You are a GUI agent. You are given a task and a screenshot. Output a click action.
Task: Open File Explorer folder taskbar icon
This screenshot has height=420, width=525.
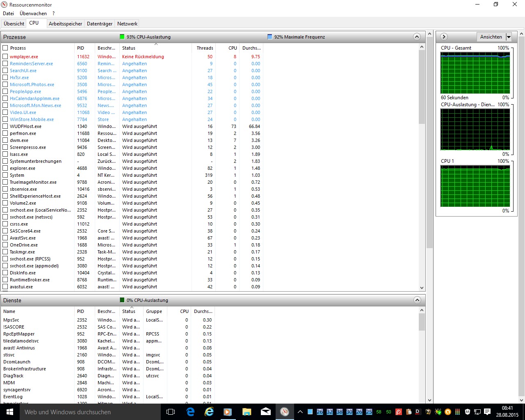click(247, 412)
